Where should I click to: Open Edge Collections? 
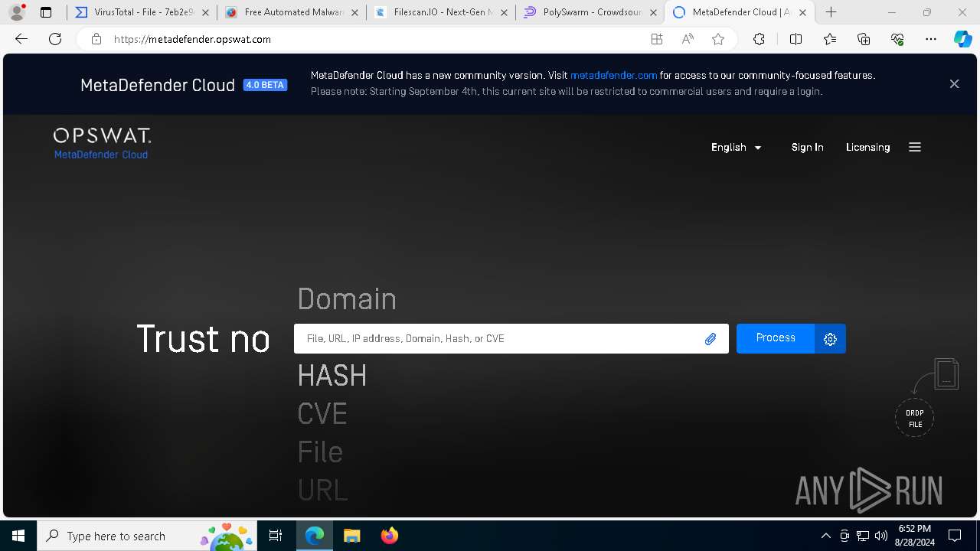click(x=864, y=39)
